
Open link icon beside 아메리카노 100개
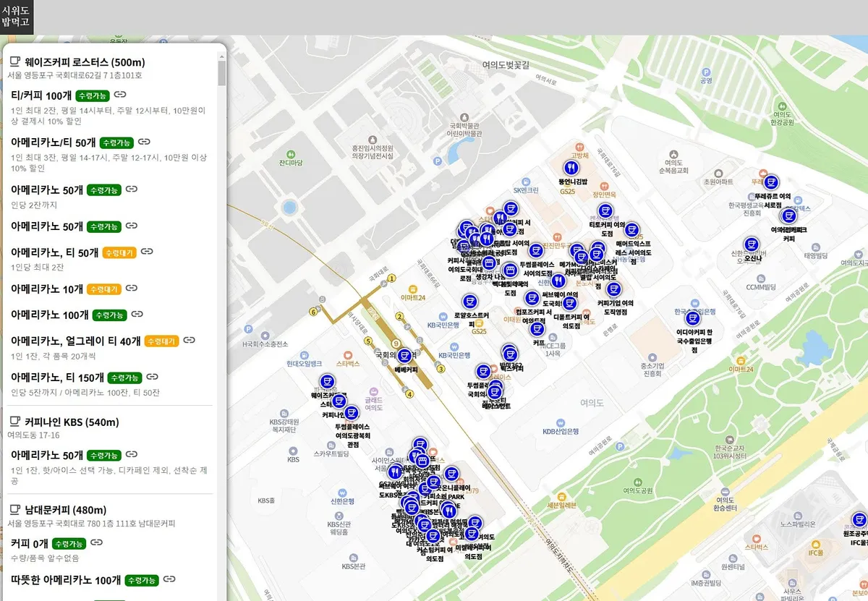pyautogui.click(x=137, y=314)
